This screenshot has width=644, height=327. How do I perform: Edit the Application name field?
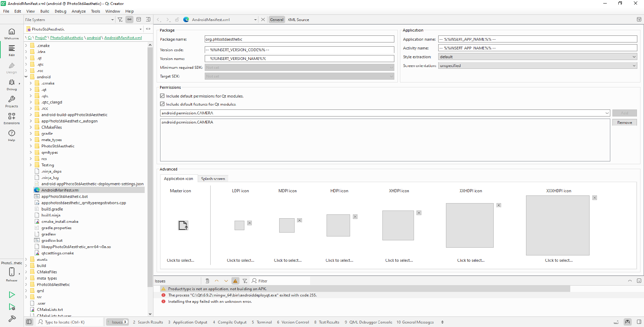pyautogui.click(x=538, y=39)
